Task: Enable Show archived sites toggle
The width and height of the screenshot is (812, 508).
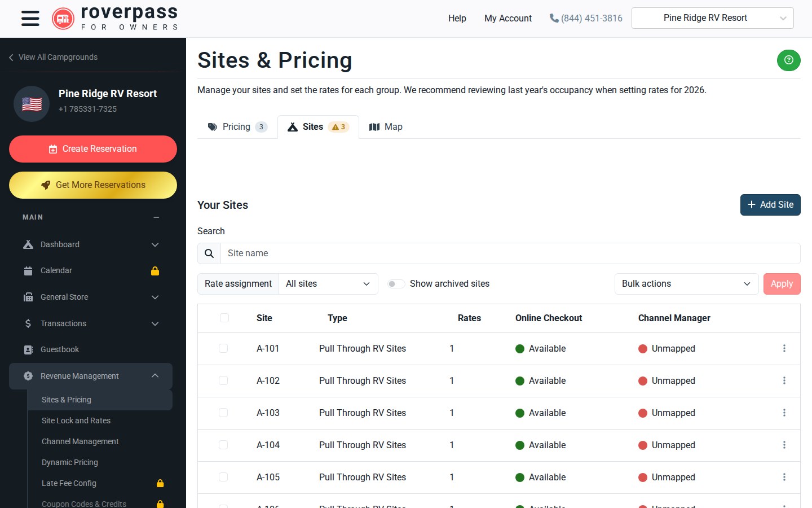Action: pyautogui.click(x=396, y=284)
